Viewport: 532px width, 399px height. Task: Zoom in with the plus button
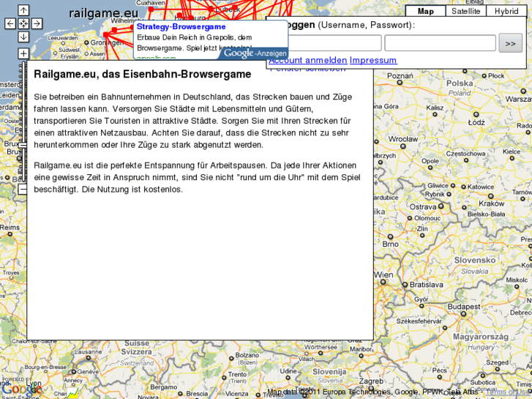tap(23, 53)
